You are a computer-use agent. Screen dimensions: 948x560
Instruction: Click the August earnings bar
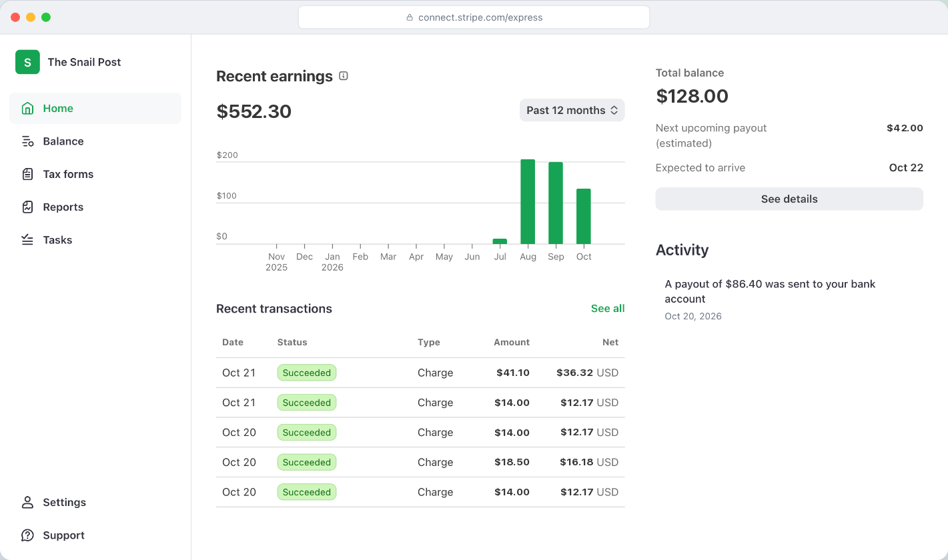point(528,201)
